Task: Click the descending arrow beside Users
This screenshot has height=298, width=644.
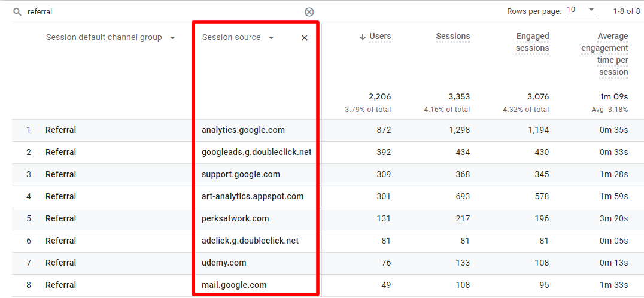Action: (x=362, y=37)
